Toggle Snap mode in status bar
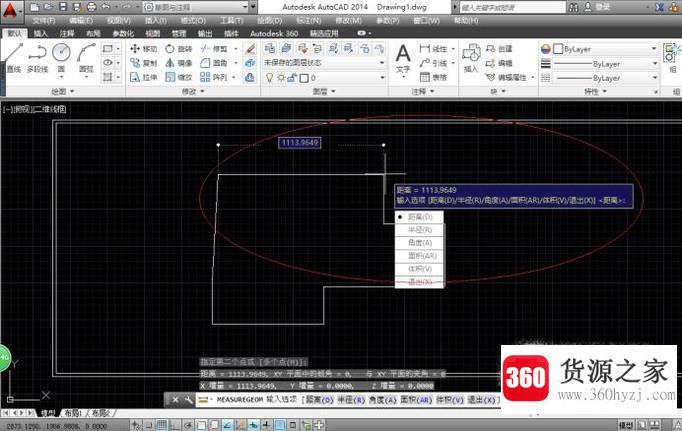The image size is (682, 431). click(x=149, y=425)
